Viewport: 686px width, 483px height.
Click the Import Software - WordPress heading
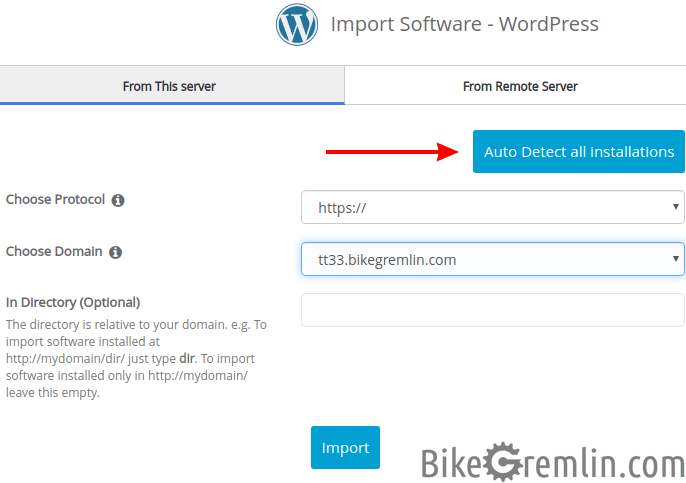[x=464, y=24]
